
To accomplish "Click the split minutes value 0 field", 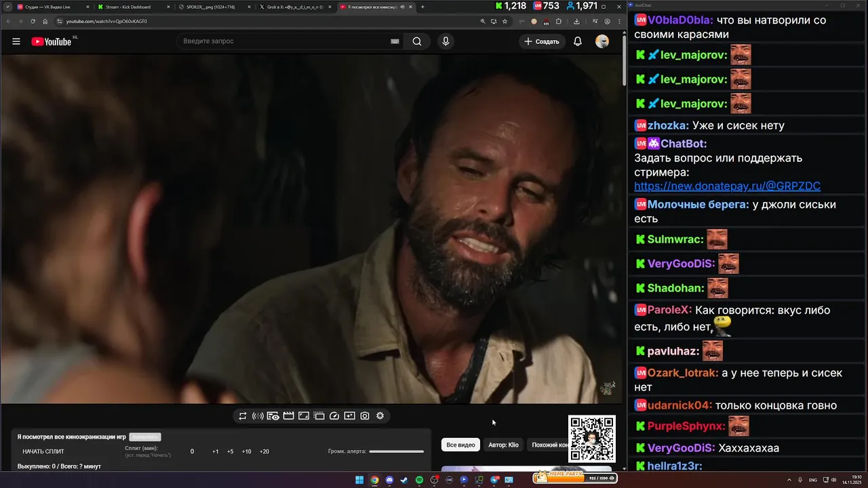I will pyautogui.click(x=192, y=451).
